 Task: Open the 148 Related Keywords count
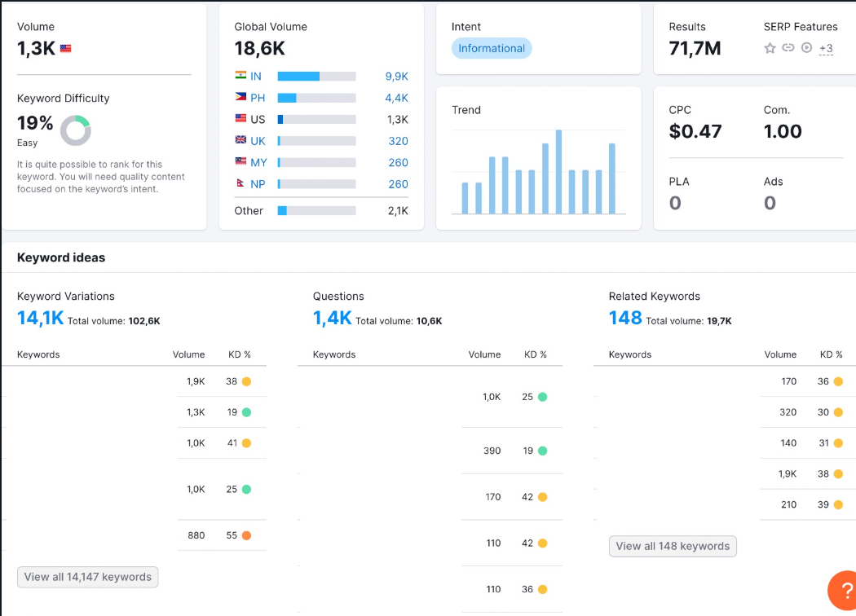(625, 318)
